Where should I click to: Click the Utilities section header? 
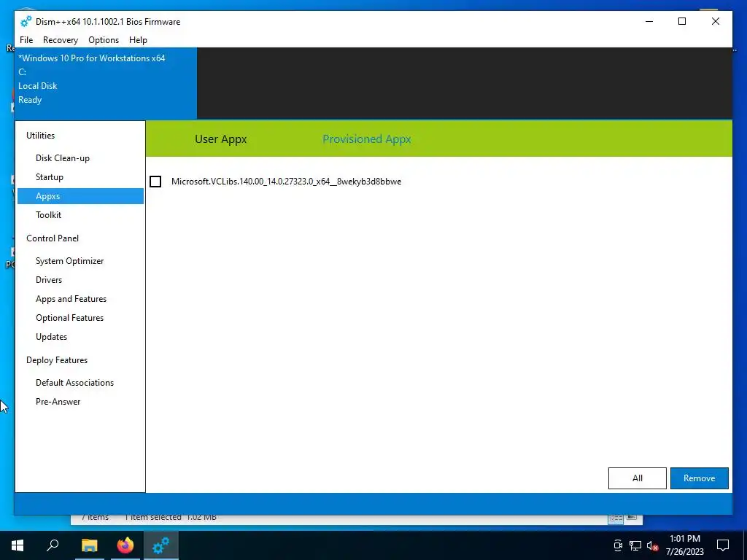(x=41, y=135)
